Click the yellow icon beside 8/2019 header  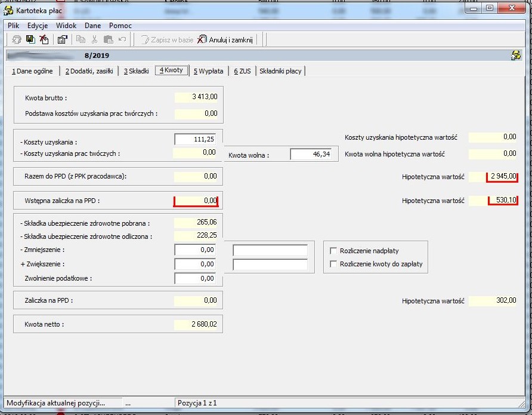516,55
